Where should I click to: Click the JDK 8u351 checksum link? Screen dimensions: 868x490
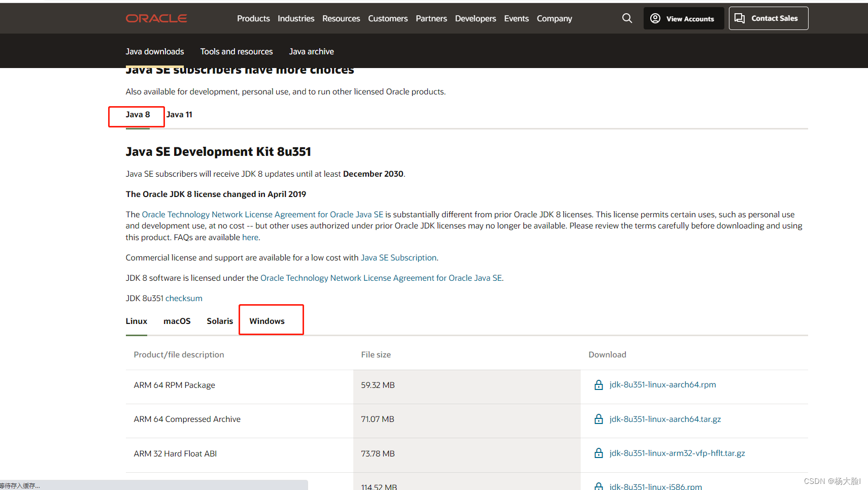(x=184, y=298)
